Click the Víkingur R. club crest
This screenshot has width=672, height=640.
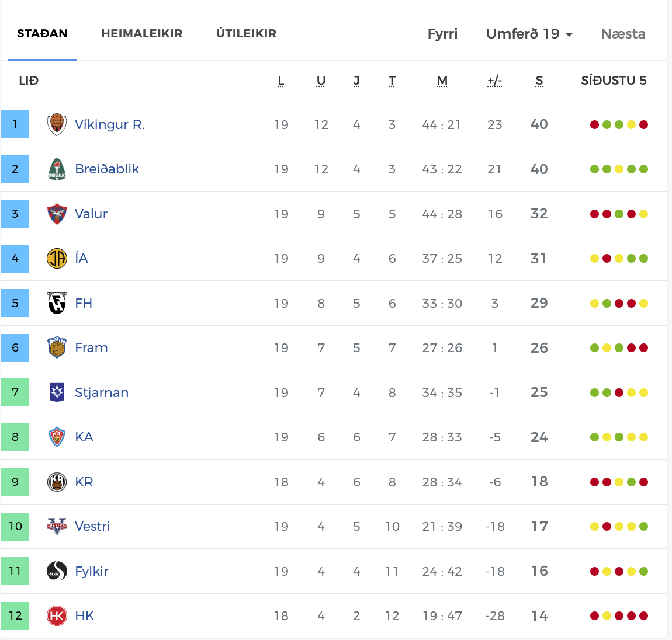point(57,124)
